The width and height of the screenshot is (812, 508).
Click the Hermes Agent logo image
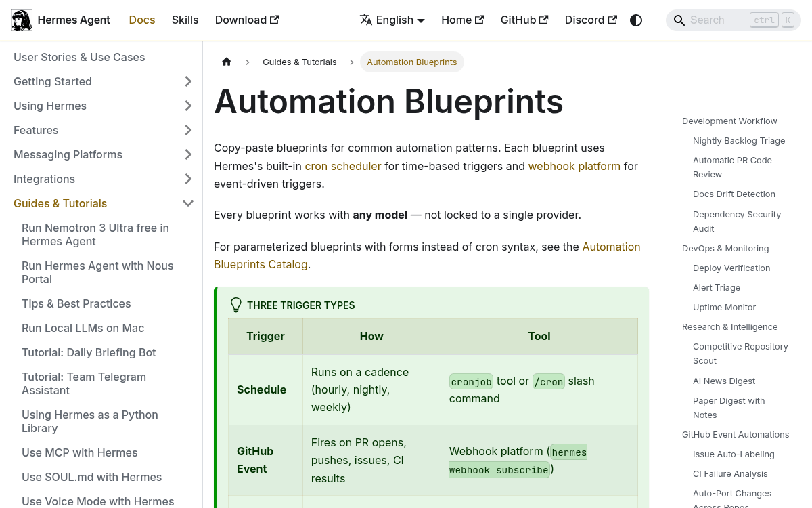22,20
